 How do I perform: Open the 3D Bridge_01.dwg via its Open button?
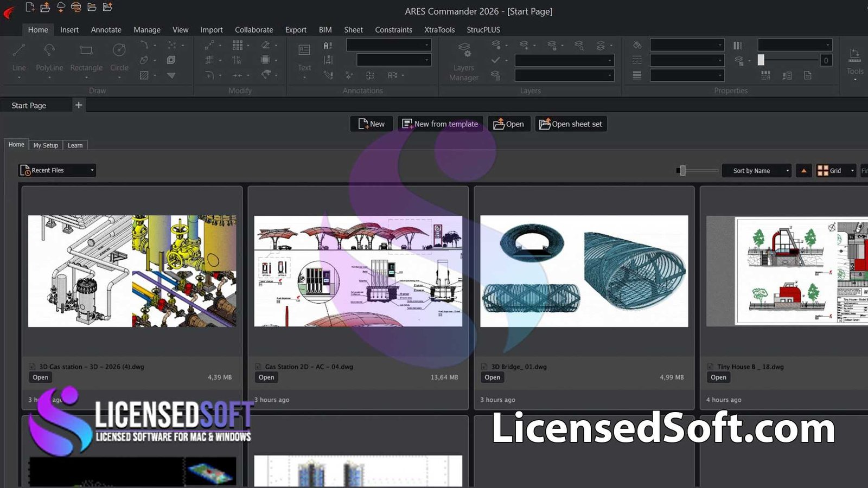(x=493, y=377)
